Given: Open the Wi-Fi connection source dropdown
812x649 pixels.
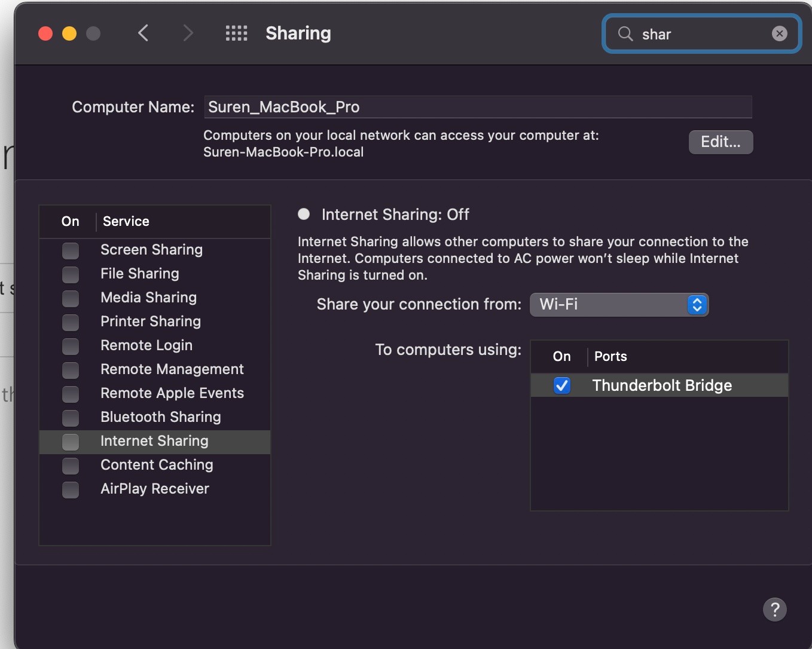Looking at the screenshot, I should [x=619, y=305].
